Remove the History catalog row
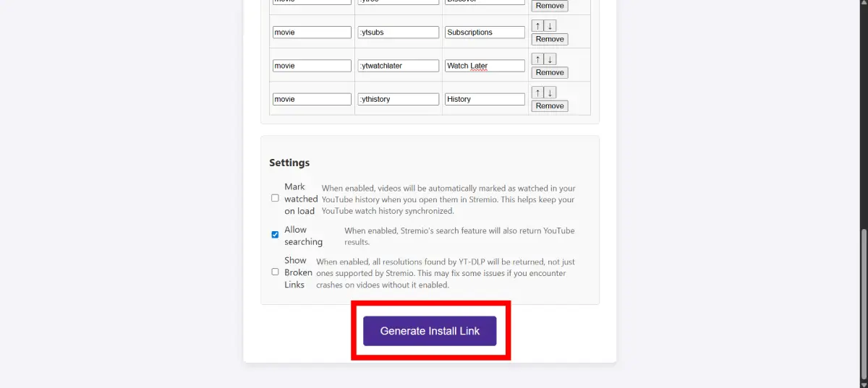The image size is (868, 388). (550, 105)
